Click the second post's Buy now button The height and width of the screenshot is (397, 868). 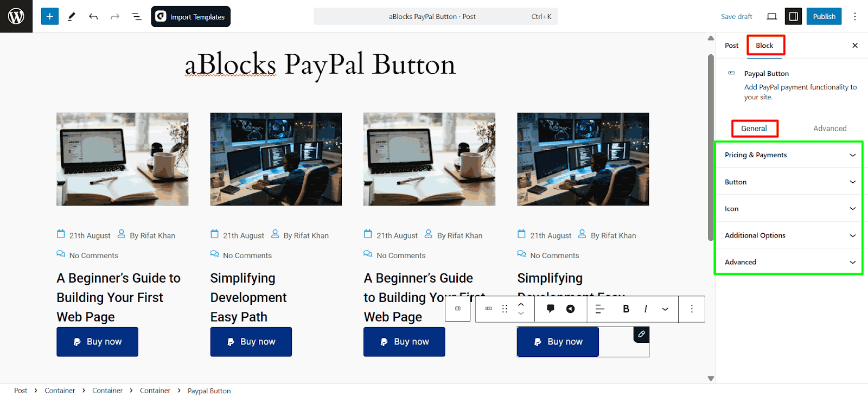(x=251, y=342)
